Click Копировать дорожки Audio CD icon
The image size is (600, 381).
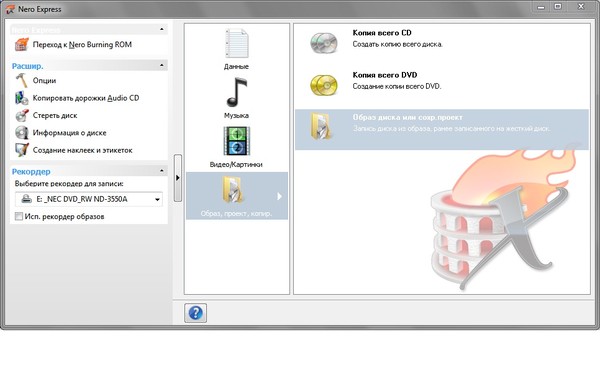(x=21, y=98)
